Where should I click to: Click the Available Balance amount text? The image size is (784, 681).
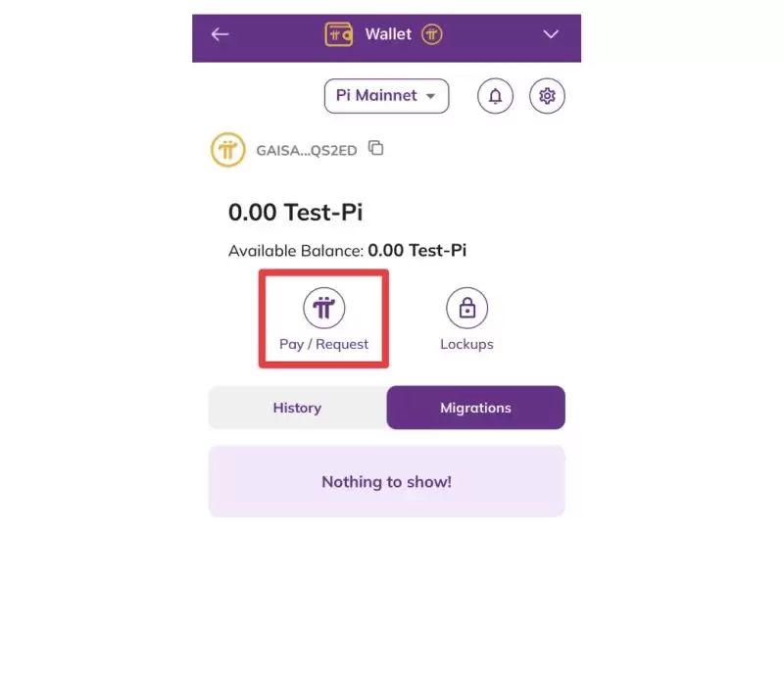pyautogui.click(x=416, y=251)
